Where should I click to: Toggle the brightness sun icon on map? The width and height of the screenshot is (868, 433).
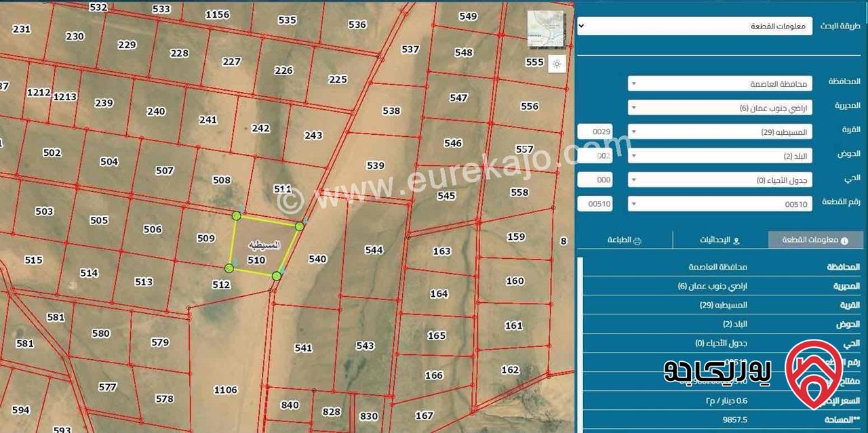(x=557, y=64)
